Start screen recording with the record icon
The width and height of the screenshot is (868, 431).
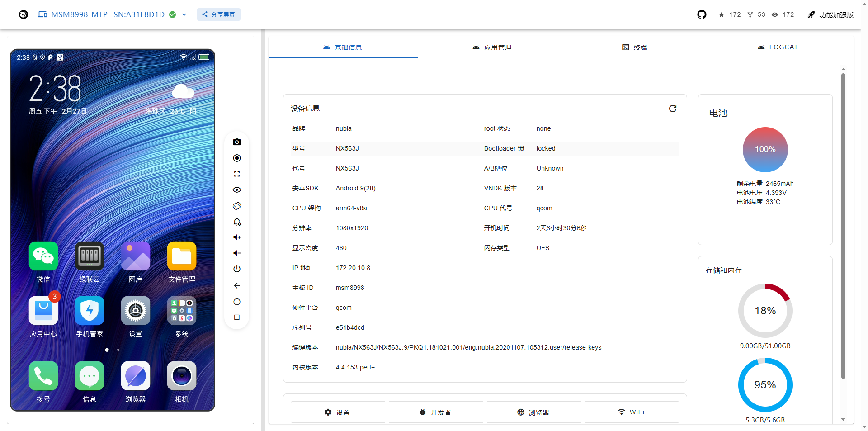click(x=236, y=158)
